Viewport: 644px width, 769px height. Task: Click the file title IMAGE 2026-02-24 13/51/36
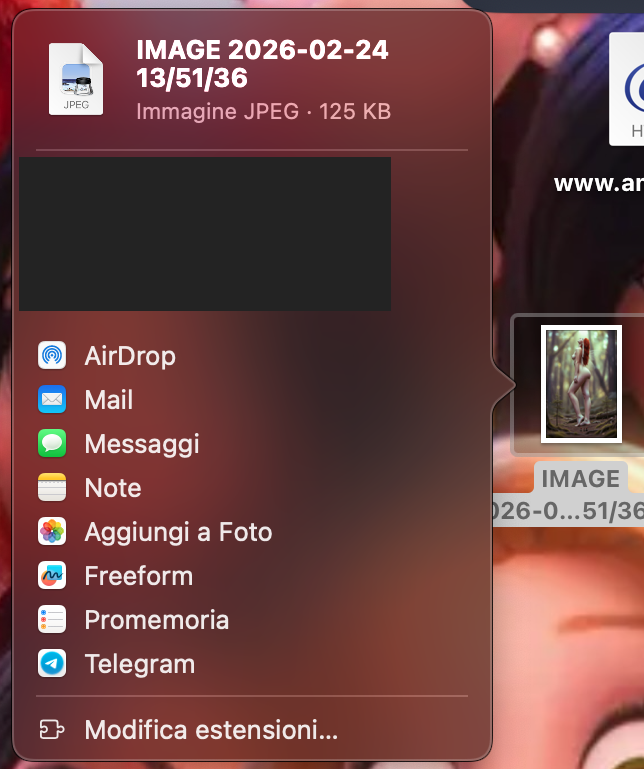(x=262, y=64)
